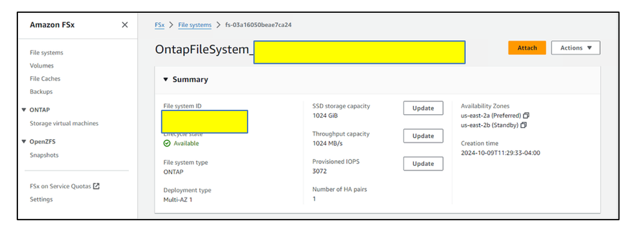Click the us-east-2b (Standby) text

[x=489, y=125]
